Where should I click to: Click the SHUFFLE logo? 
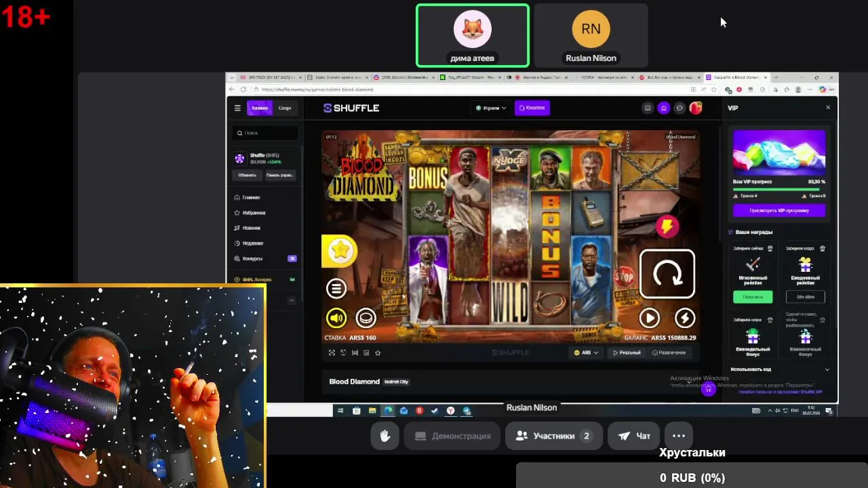pos(351,108)
